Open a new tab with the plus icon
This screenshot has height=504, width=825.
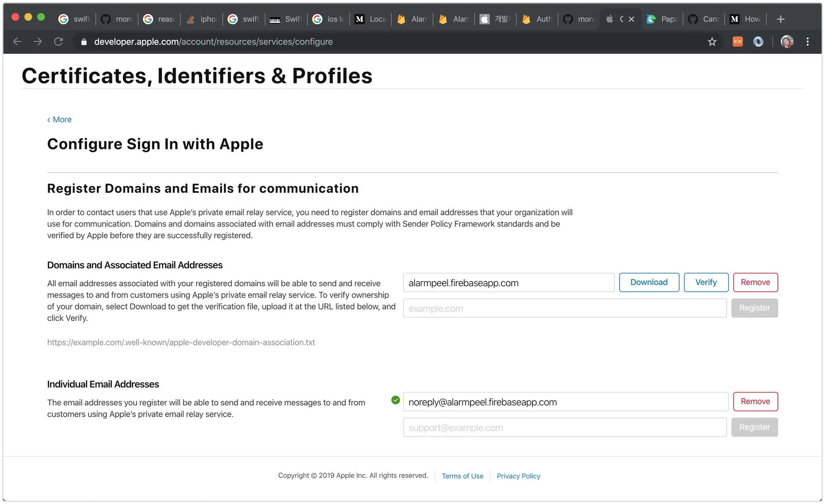point(780,19)
